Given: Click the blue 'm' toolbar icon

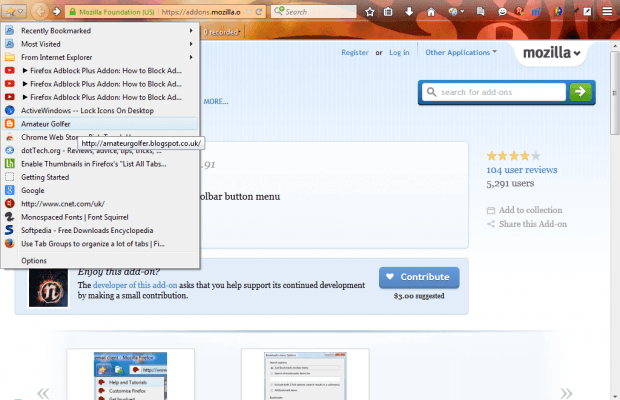Looking at the screenshot, I should [536, 12].
